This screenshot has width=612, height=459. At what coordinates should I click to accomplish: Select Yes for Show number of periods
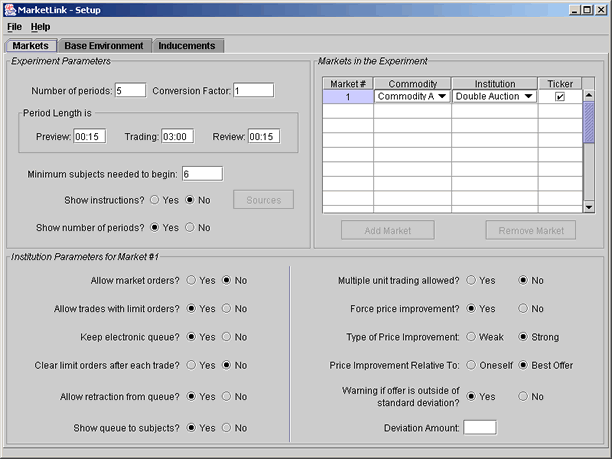pyautogui.click(x=155, y=228)
